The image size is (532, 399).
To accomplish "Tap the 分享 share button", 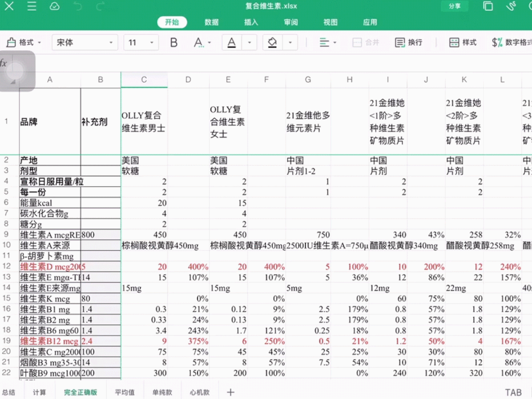I will click(455, 6).
